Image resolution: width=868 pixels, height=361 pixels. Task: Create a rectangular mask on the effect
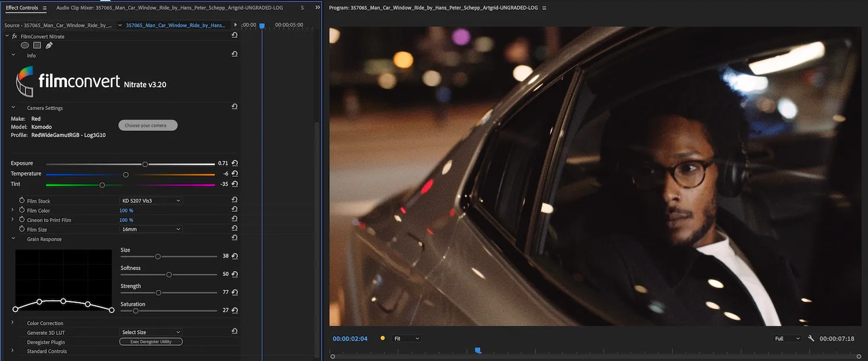36,45
